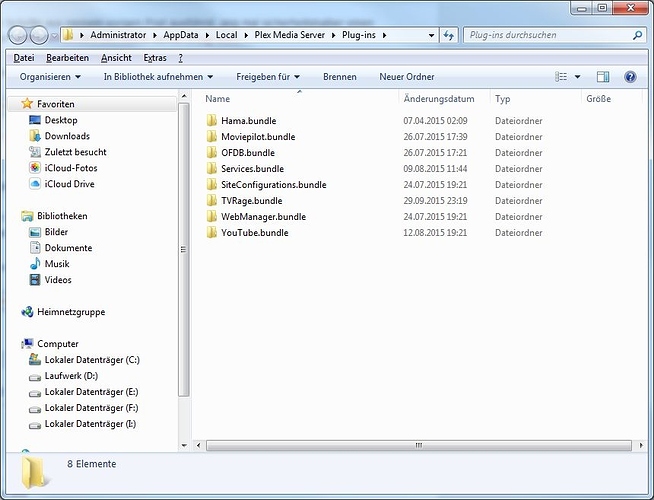654x500 pixels.
Task: Click the Brennen button
Action: pos(340,77)
